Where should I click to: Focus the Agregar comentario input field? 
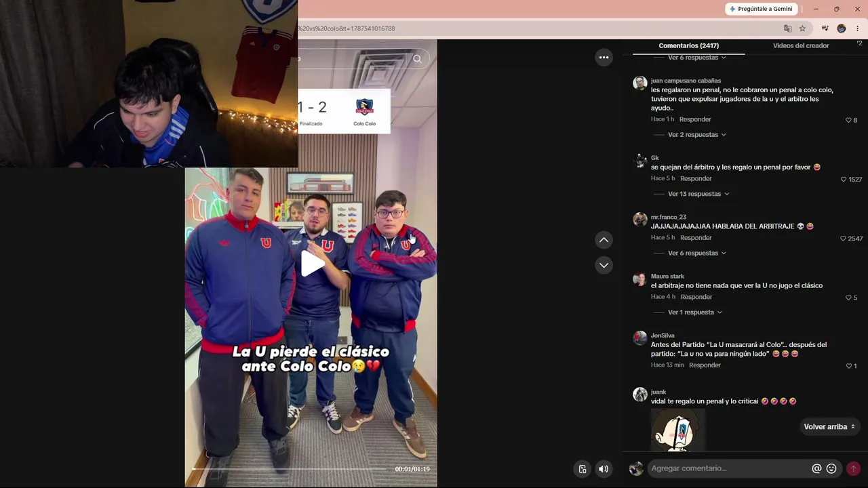pyautogui.click(x=729, y=468)
